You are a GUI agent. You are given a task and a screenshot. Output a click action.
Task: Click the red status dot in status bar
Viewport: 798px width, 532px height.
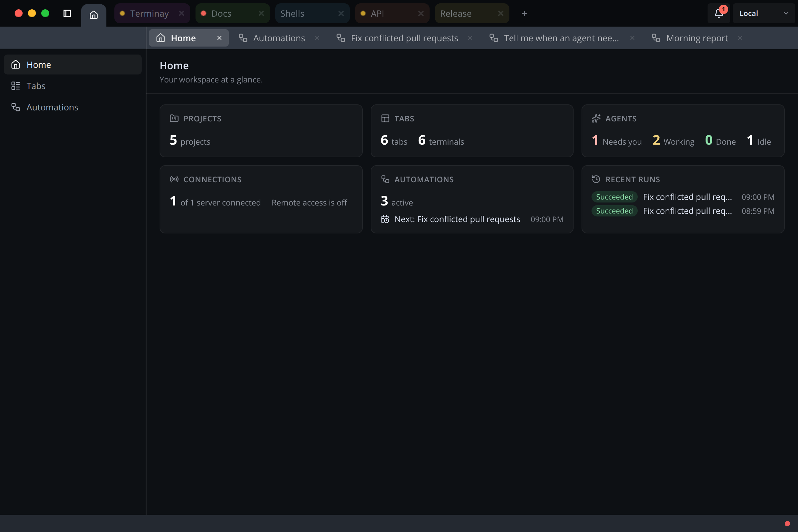[x=787, y=523]
